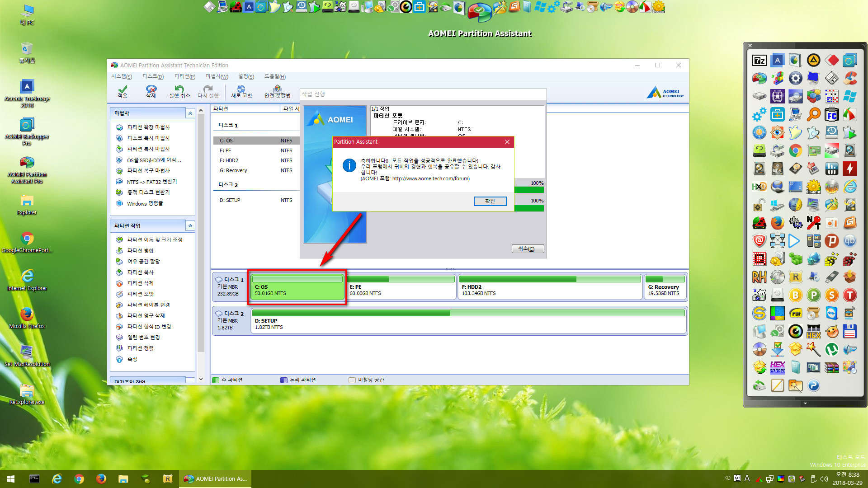Open Imagine viewer icon in launcher panel
The height and width of the screenshot is (488, 868).
tap(813, 187)
